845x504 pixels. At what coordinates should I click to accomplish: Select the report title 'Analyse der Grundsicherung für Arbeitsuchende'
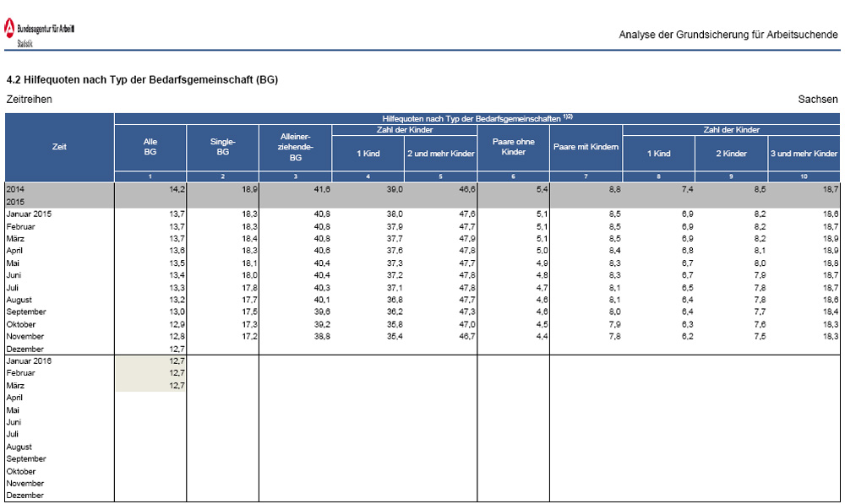pyautogui.click(x=728, y=35)
